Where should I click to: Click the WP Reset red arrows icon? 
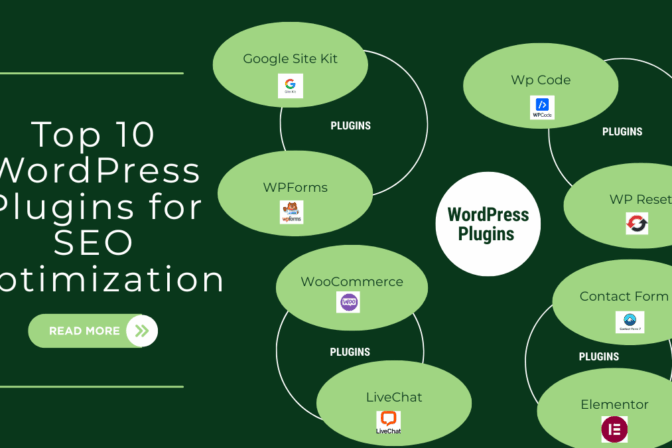pos(637,223)
